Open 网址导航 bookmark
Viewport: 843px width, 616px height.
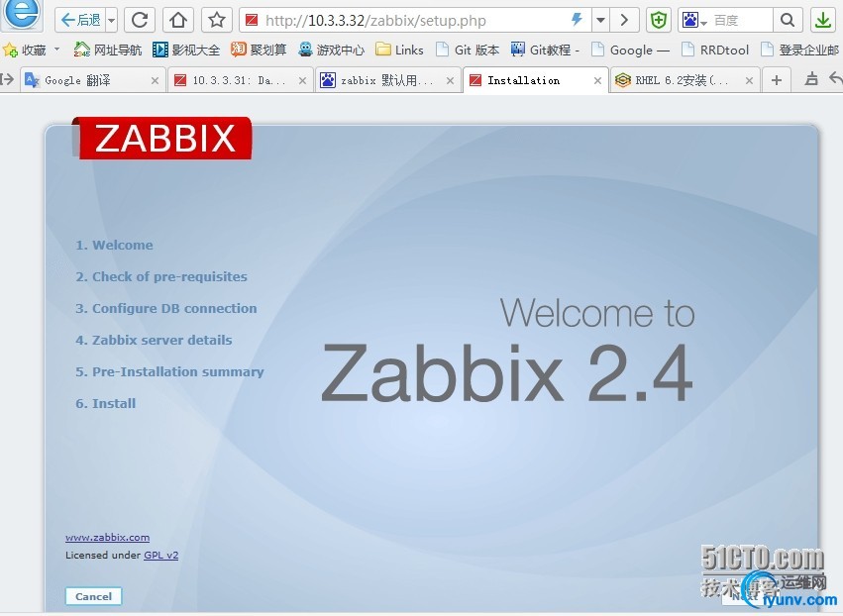click(x=108, y=50)
